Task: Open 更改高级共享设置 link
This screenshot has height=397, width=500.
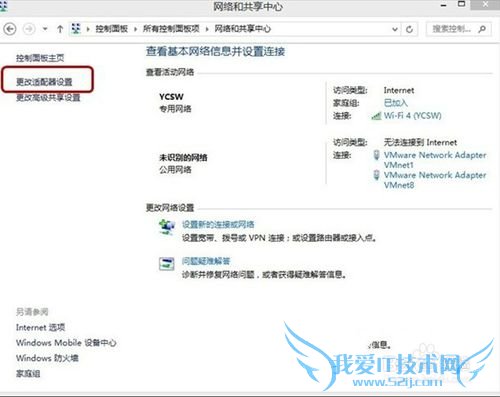Action: pyautogui.click(x=48, y=97)
